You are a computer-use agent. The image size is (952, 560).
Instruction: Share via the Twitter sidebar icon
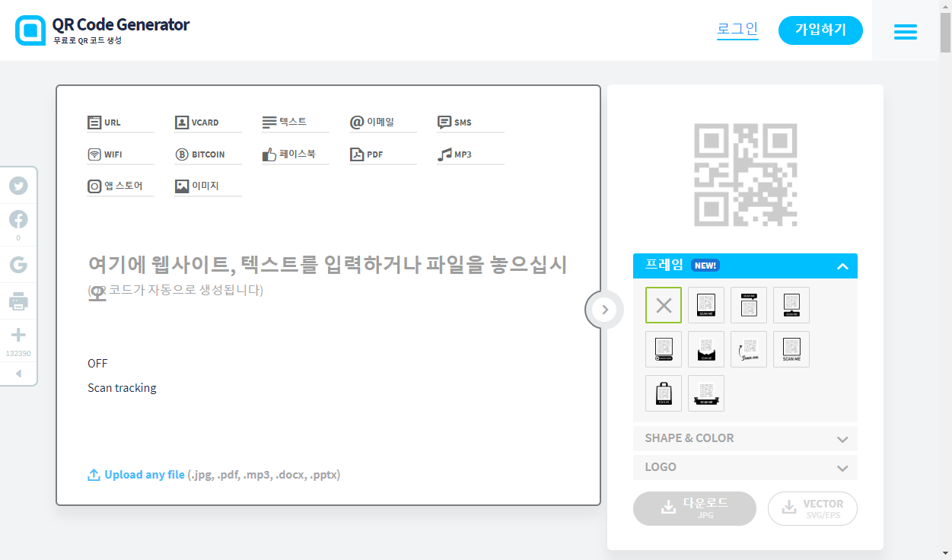click(18, 186)
